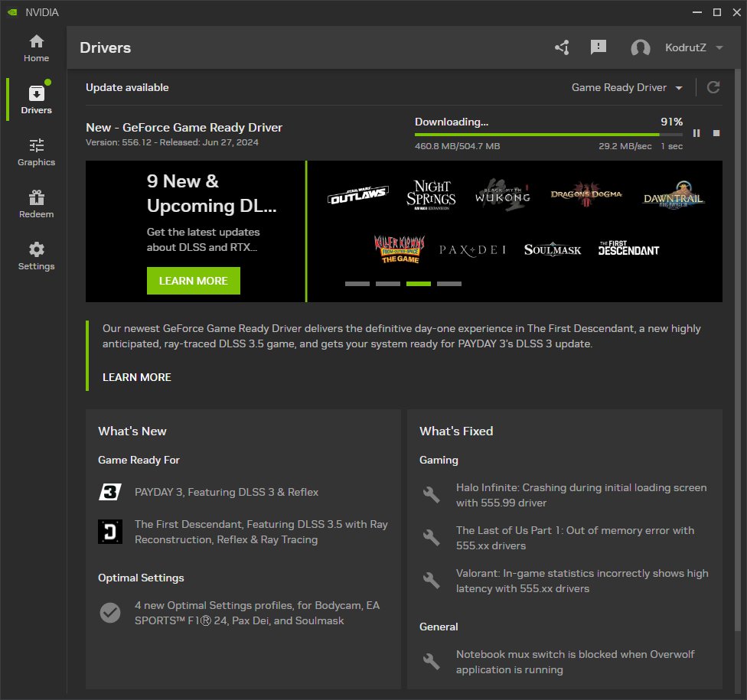Screen dimensions: 747x700
Task: Select the third banner slide indicator
Action: click(419, 284)
